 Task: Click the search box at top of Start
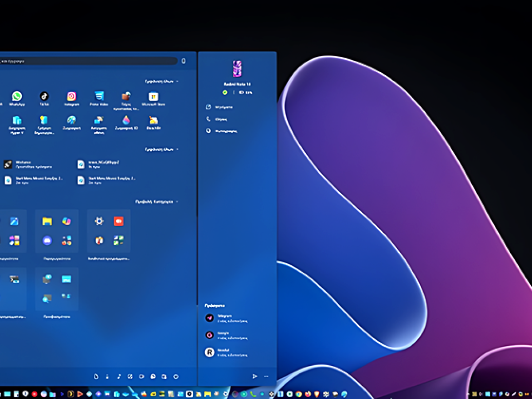coord(89,61)
